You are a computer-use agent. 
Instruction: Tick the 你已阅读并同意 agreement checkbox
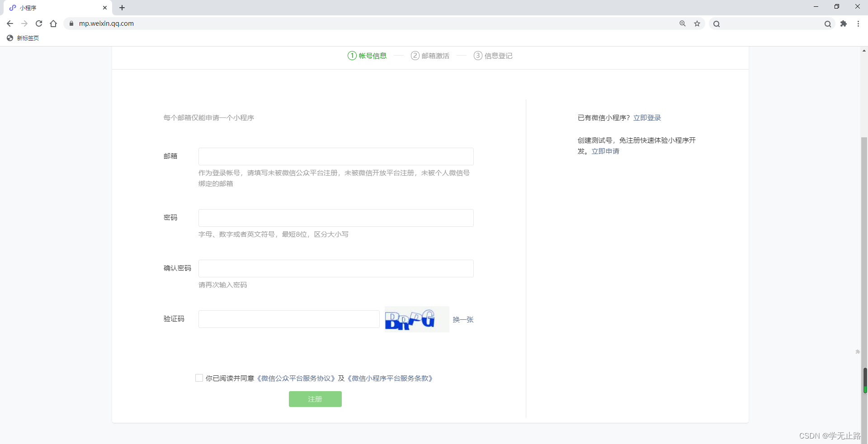tap(199, 378)
